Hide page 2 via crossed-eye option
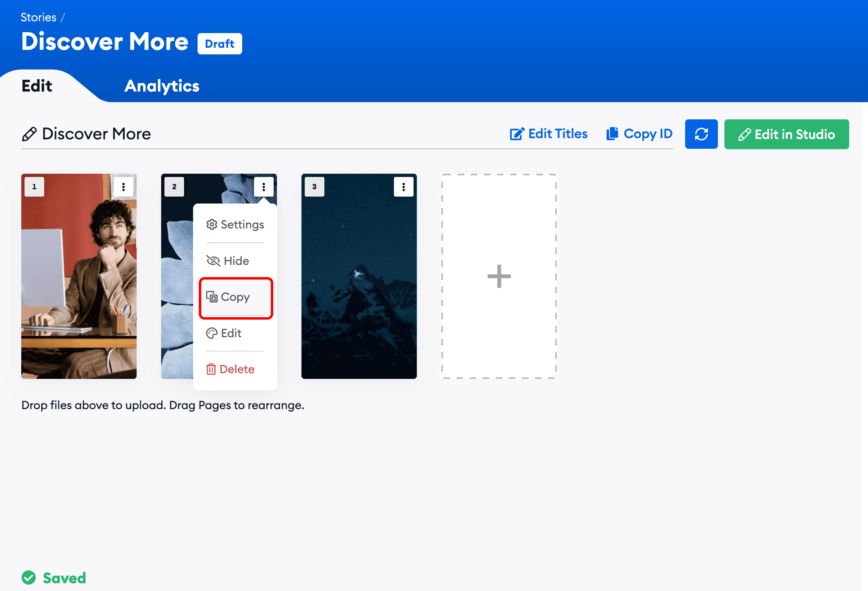The height and width of the screenshot is (591, 868). pyautogui.click(x=228, y=261)
